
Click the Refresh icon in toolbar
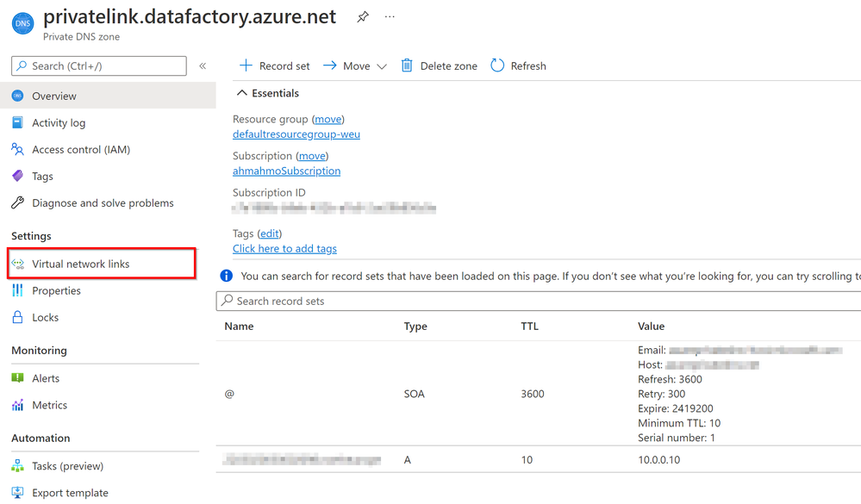pyautogui.click(x=497, y=65)
